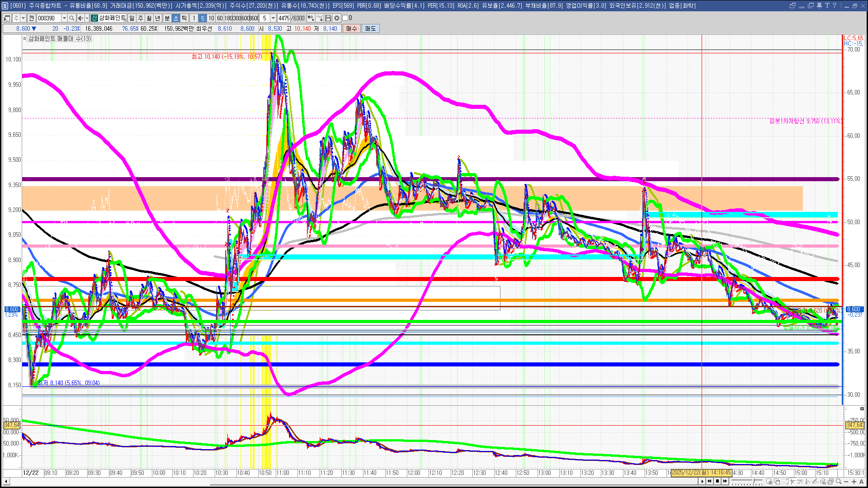Click the plus zoom-in icon at bottom right
This screenshot has width=868, height=488.
point(854,482)
